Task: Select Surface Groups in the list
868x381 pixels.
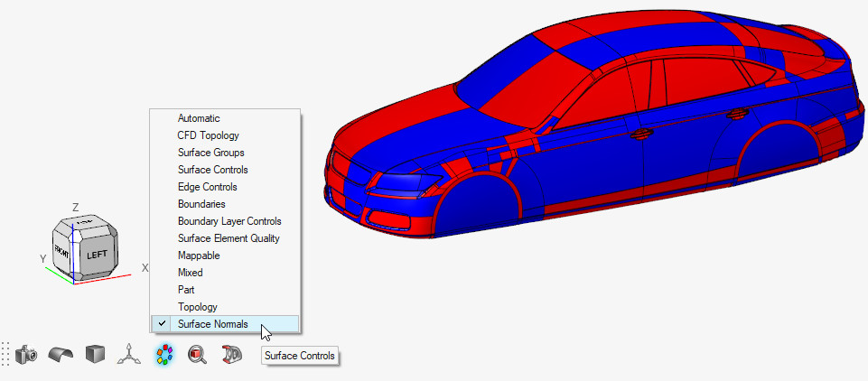Action: [x=210, y=153]
